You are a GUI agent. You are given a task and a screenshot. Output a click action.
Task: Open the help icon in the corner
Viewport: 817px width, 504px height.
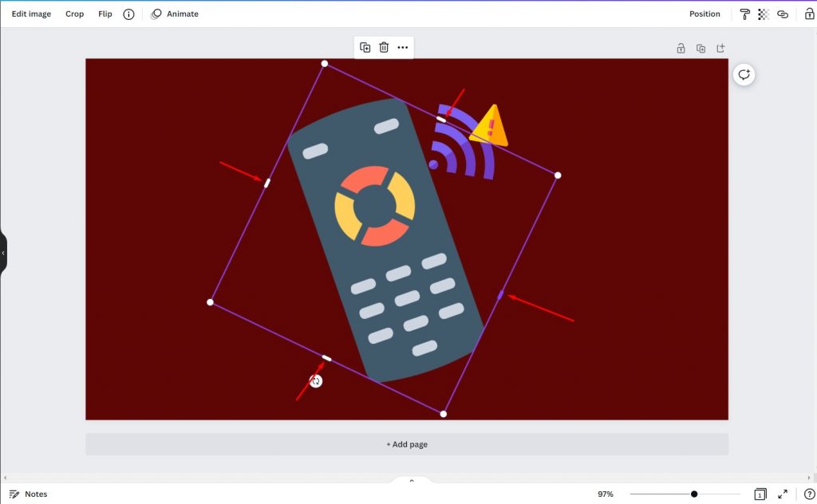pos(806,494)
